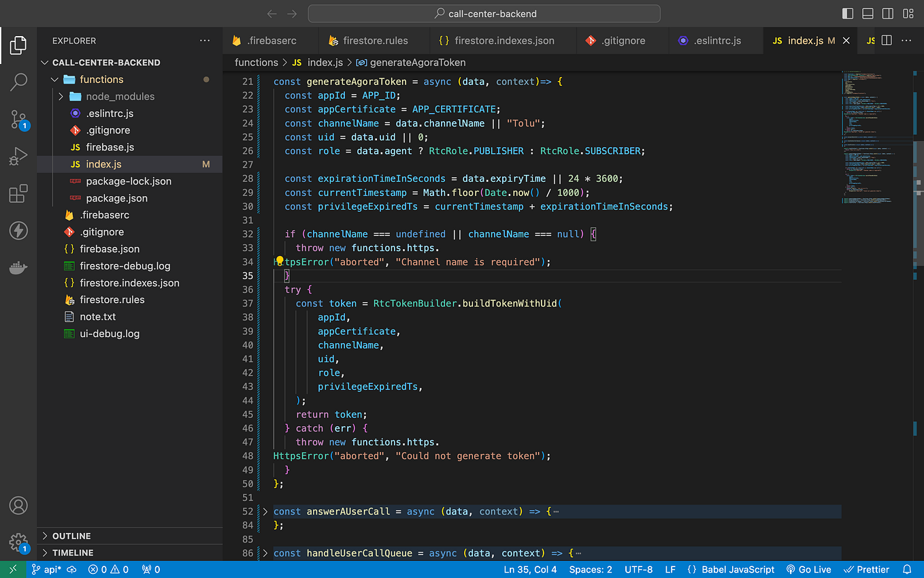
Task: Toggle the bottom panel visibility
Action: [x=867, y=13]
